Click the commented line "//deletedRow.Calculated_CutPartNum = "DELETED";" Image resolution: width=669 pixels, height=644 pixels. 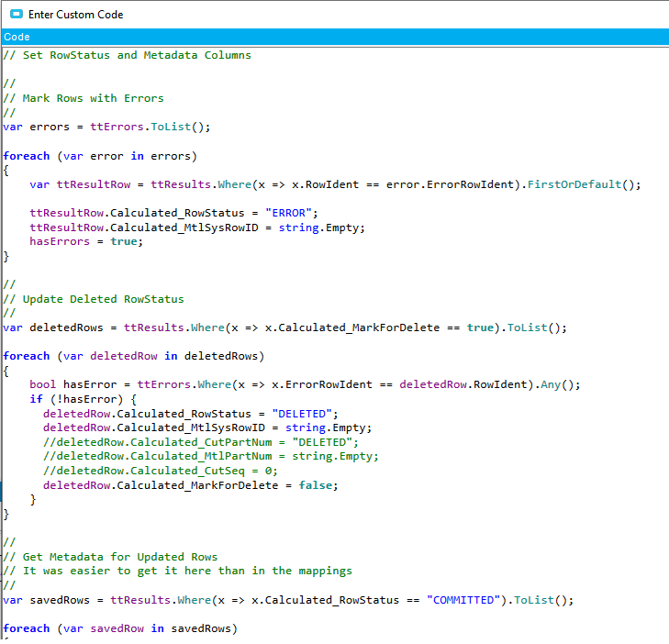coord(201,442)
